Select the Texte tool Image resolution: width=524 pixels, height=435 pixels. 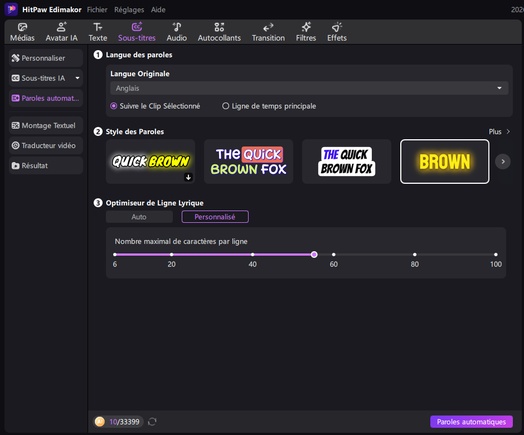[98, 32]
